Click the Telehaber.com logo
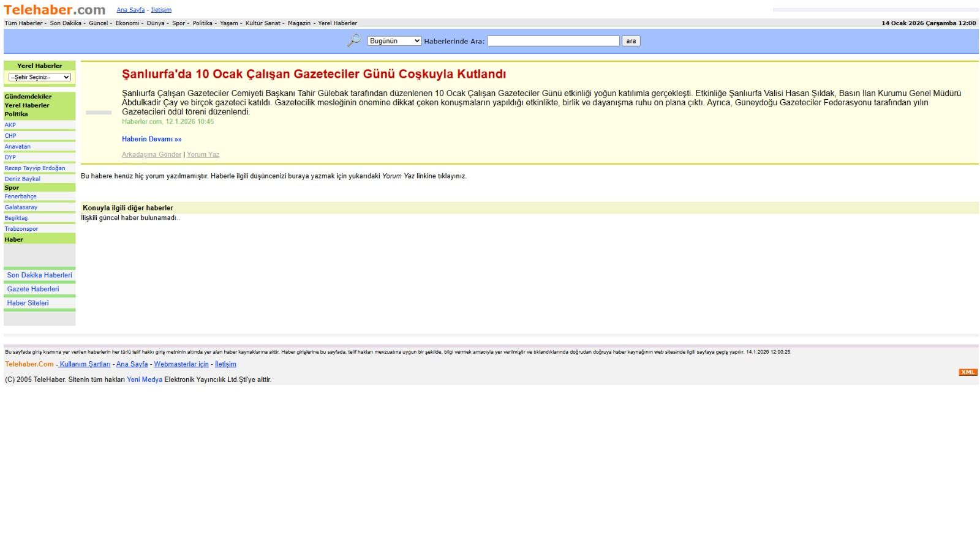The image size is (980, 535). (x=55, y=10)
